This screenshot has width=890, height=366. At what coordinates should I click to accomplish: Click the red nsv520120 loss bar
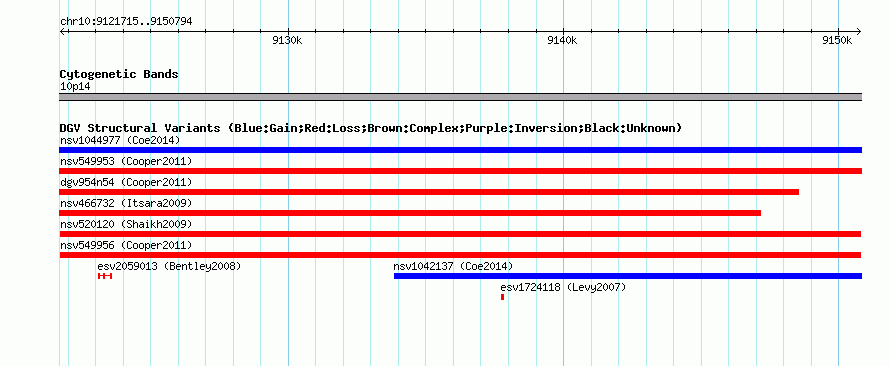[460, 234]
